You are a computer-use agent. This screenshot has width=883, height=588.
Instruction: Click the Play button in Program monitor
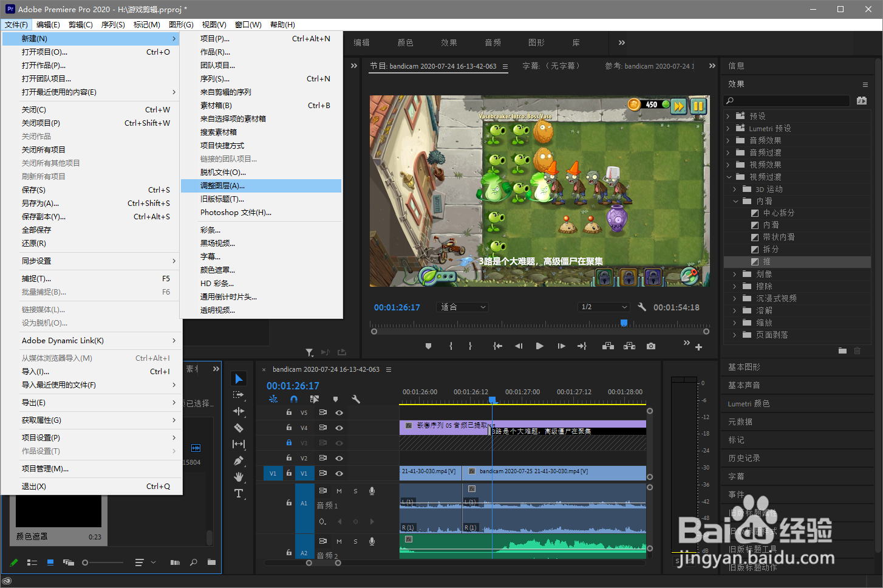pyautogui.click(x=539, y=346)
